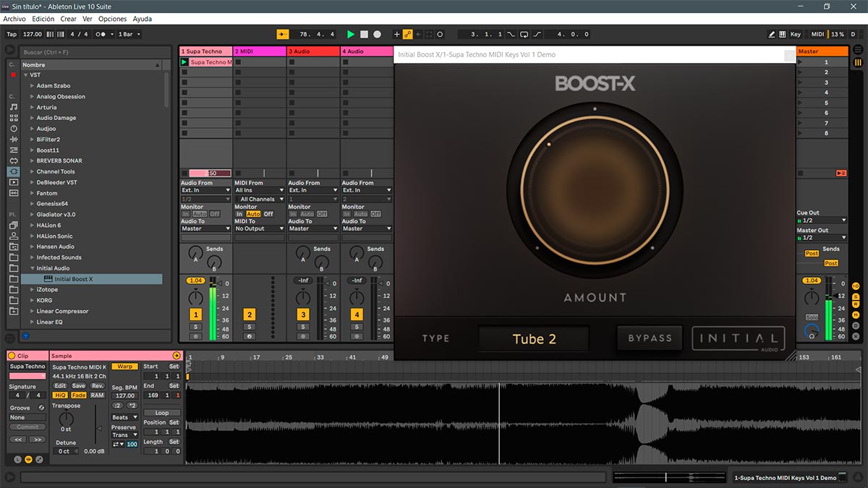Toggle track 1 activator button
This screenshot has height=488, width=868.
pyautogui.click(x=195, y=314)
